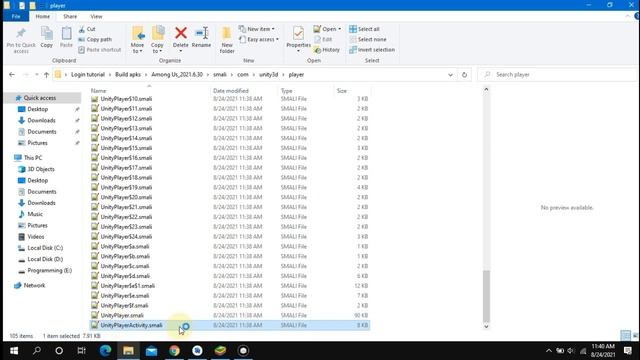Click the Paste ribbon button
The height and width of the screenshot is (360, 640).
click(66, 38)
